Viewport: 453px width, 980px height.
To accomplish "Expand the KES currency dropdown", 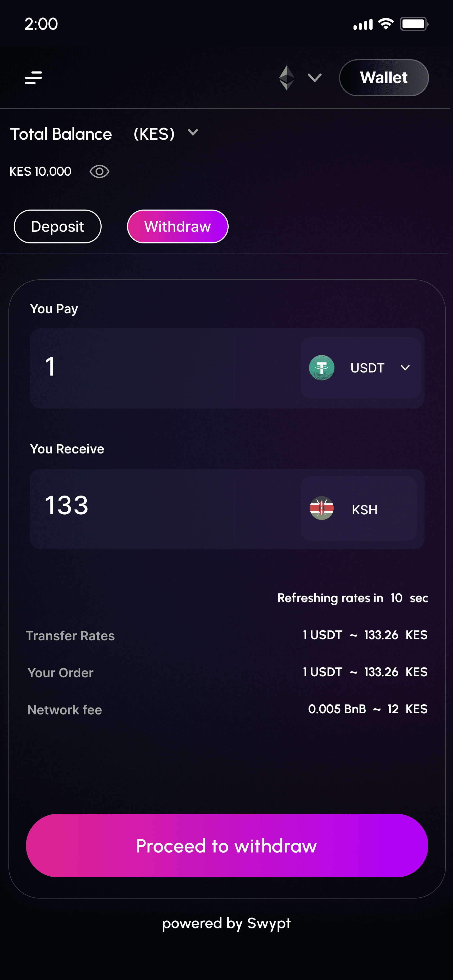I will pos(193,132).
